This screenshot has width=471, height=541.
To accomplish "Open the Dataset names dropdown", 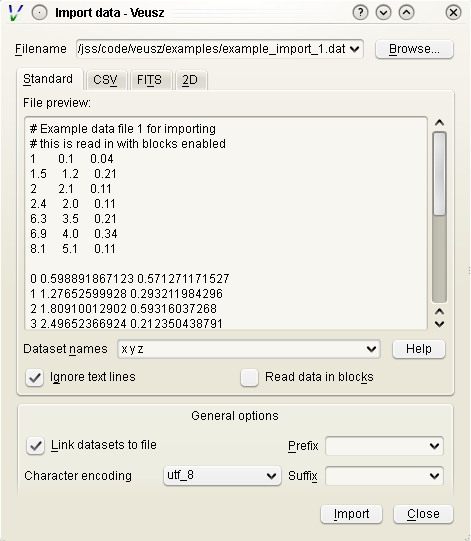I will click(371, 349).
